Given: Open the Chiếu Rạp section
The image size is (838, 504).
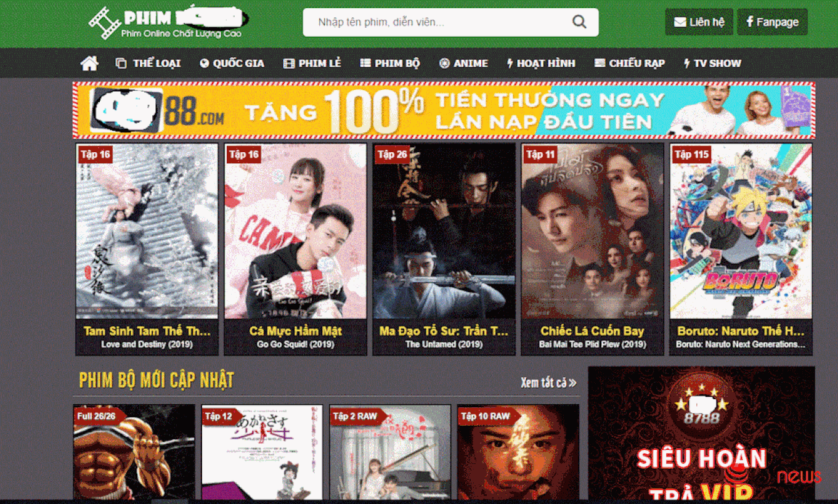Looking at the screenshot, I should (x=630, y=63).
